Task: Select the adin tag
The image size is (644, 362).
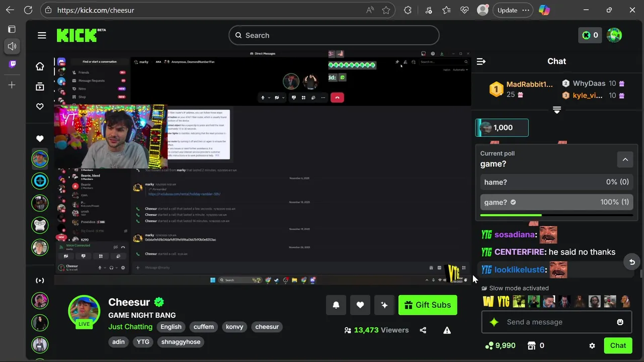Action: pos(118,342)
